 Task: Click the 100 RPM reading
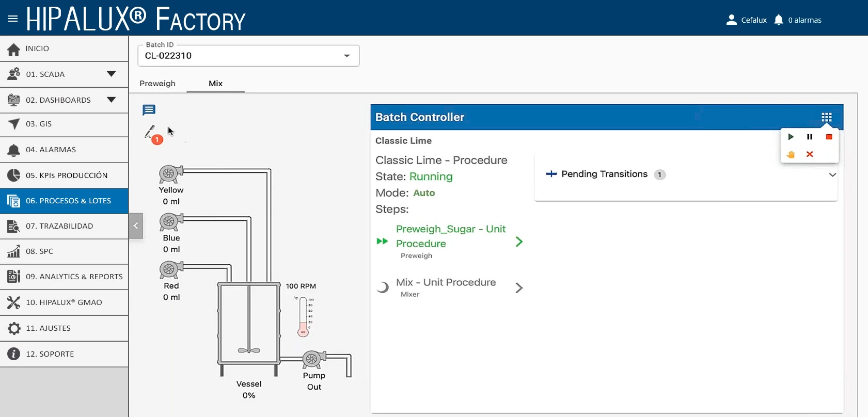coord(301,286)
